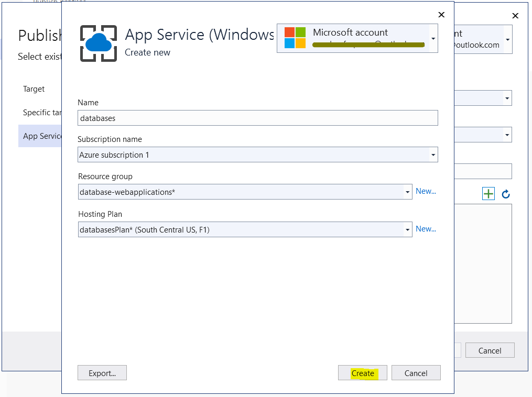Click the 'Resource group' label
Screen dimensions: 532x397
tap(105, 177)
